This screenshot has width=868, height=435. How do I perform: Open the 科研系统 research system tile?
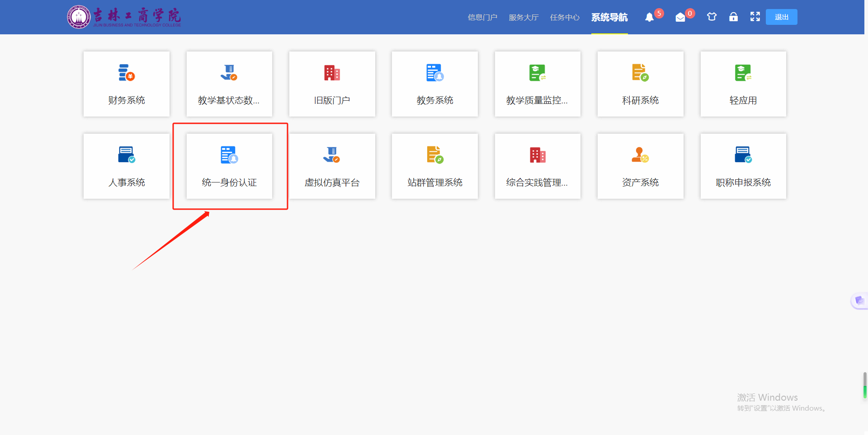click(x=640, y=84)
